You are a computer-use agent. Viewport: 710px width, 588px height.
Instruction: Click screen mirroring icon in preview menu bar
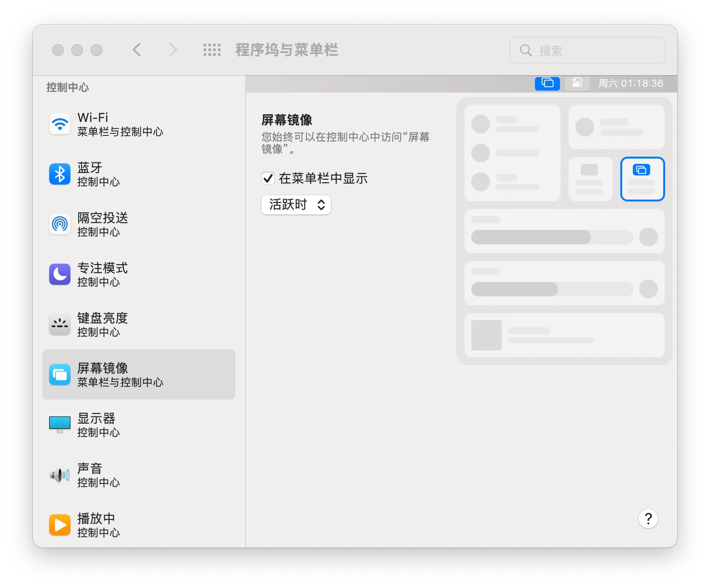click(547, 83)
